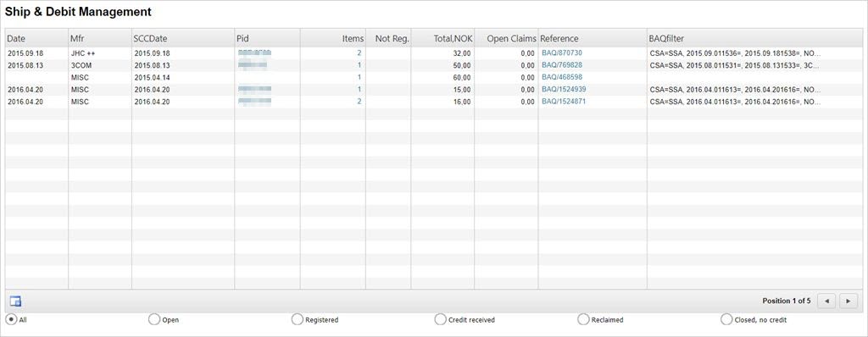Choose the Credit received radio option
The image size is (868, 337).
tap(440, 319)
